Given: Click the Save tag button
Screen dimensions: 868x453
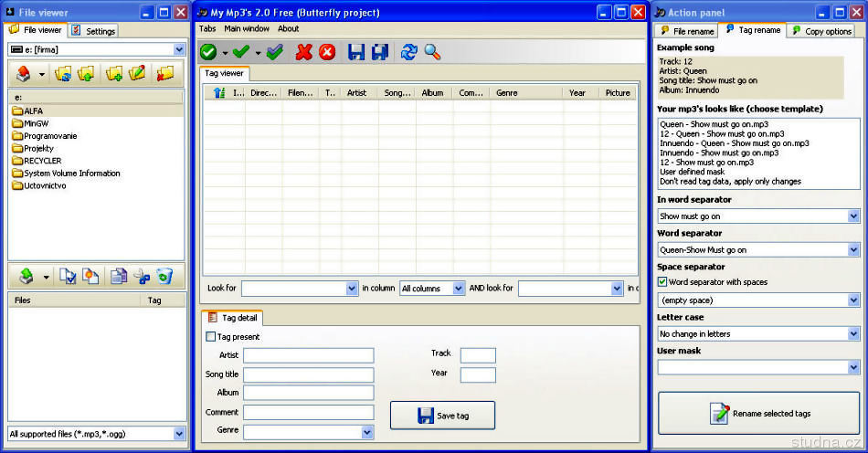Looking at the screenshot, I should tap(442, 416).
